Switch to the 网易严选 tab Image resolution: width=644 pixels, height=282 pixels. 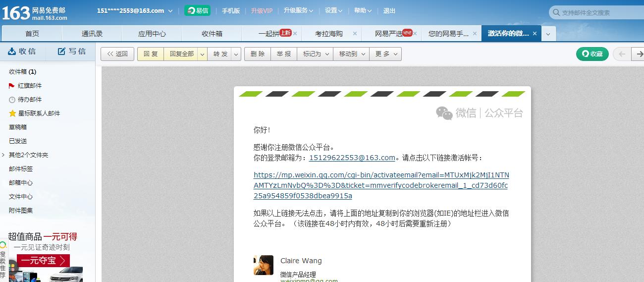(389, 34)
